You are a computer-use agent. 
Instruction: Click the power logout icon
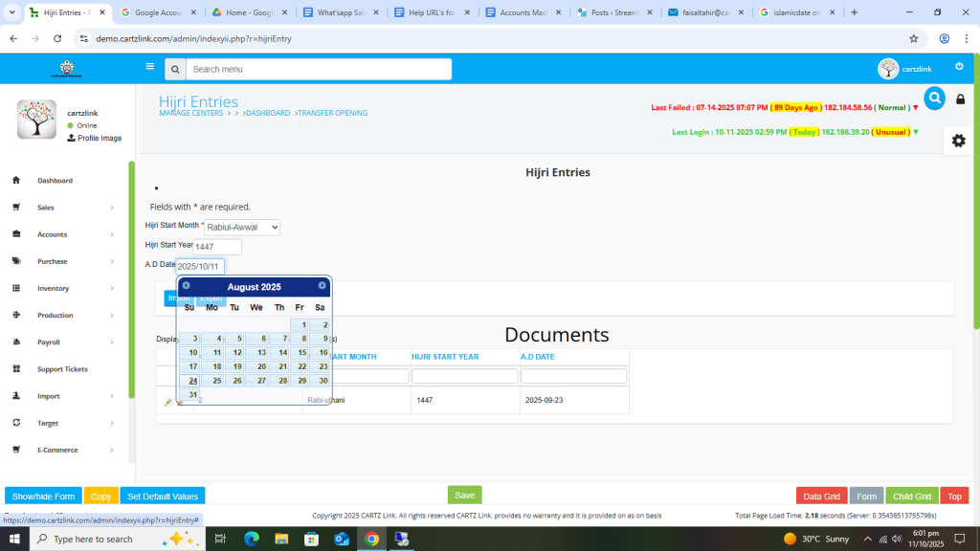(x=959, y=67)
